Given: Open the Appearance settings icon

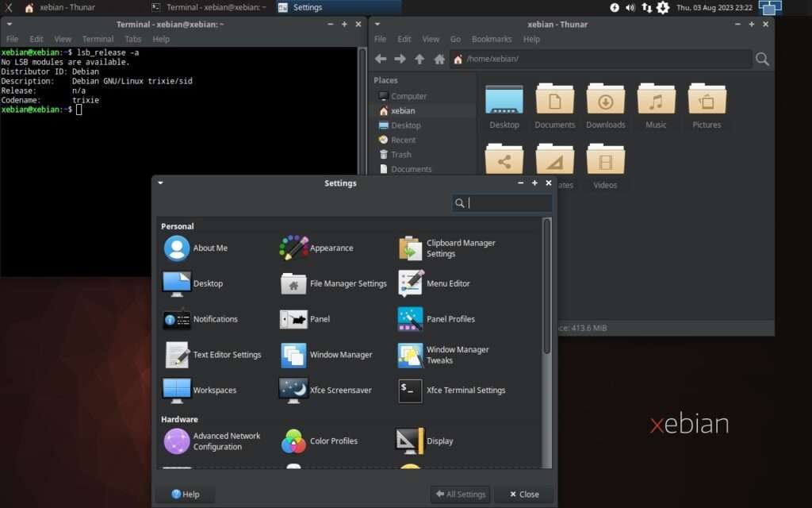Looking at the screenshot, I should pyautogui.click(x=294, y=248).
